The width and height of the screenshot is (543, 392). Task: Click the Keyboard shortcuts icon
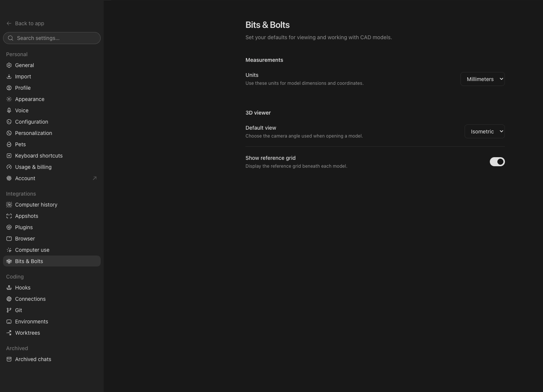[x=9, y=156]
